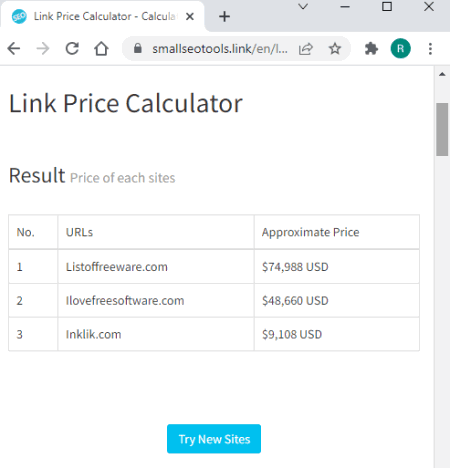Select the Link Price Calculator tab

point(103,16)
